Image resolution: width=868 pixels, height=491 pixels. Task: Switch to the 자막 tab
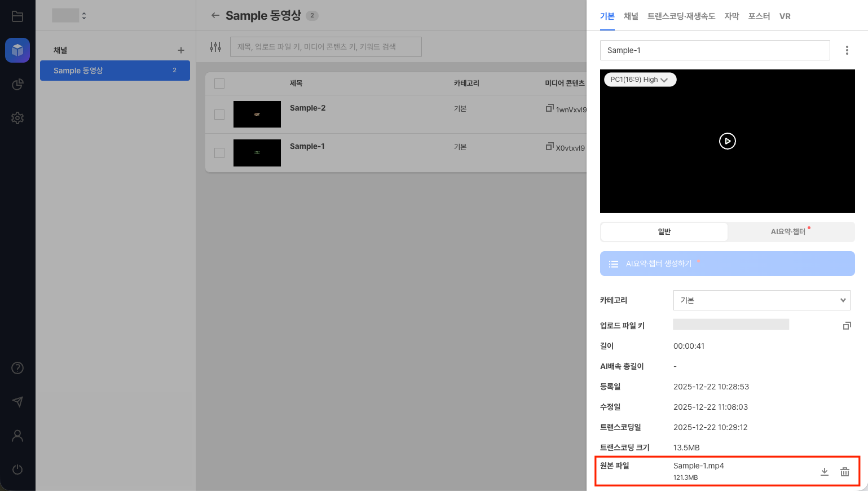click(x=732, y=16)
